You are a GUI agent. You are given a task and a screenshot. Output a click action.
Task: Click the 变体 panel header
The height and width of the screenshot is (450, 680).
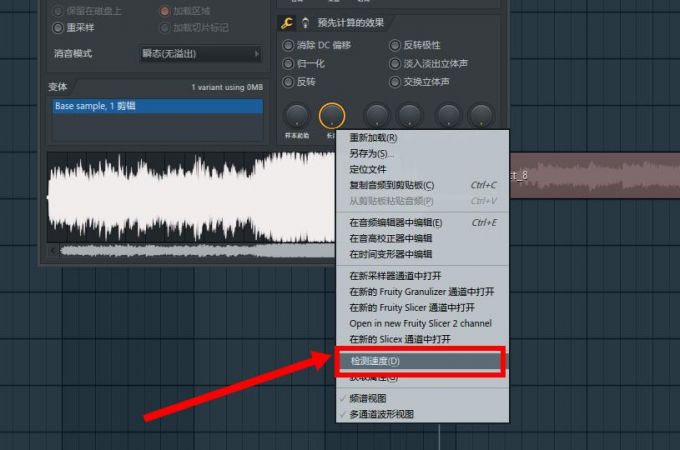click(58, 87)
